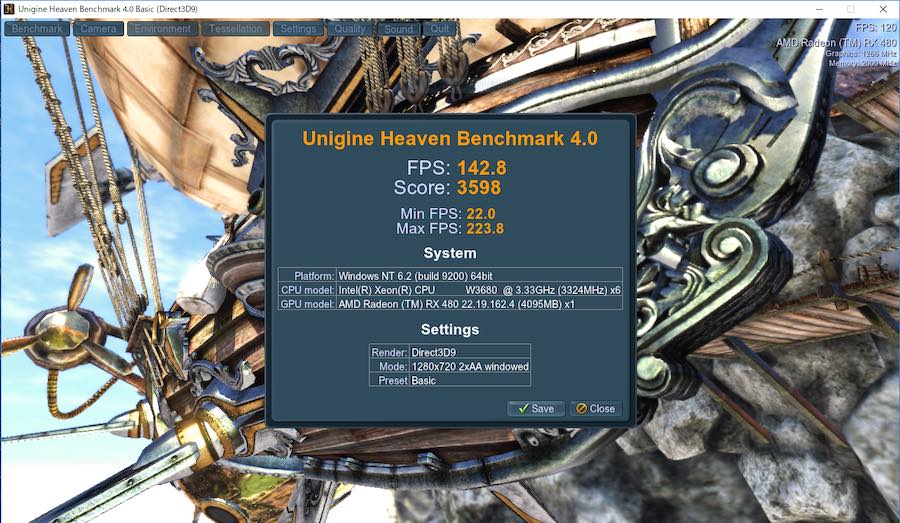
Task: Open the Tessellation menu
Action: point(235,28)
